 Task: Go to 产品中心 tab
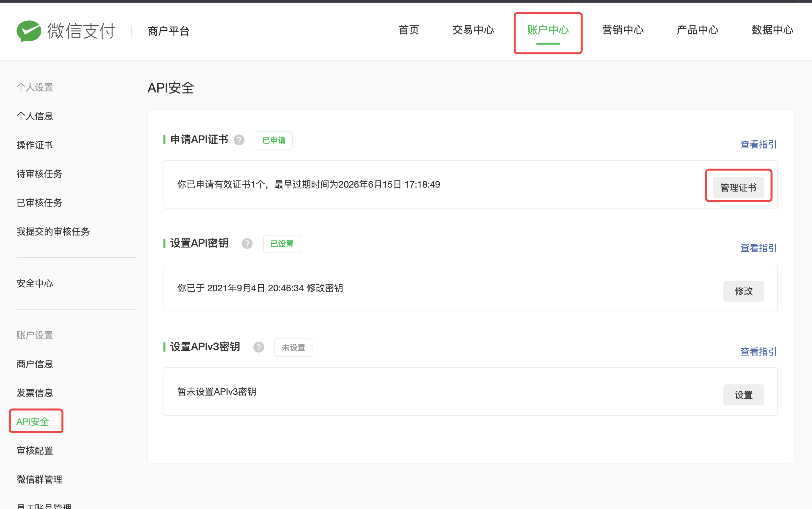point(697,30)
